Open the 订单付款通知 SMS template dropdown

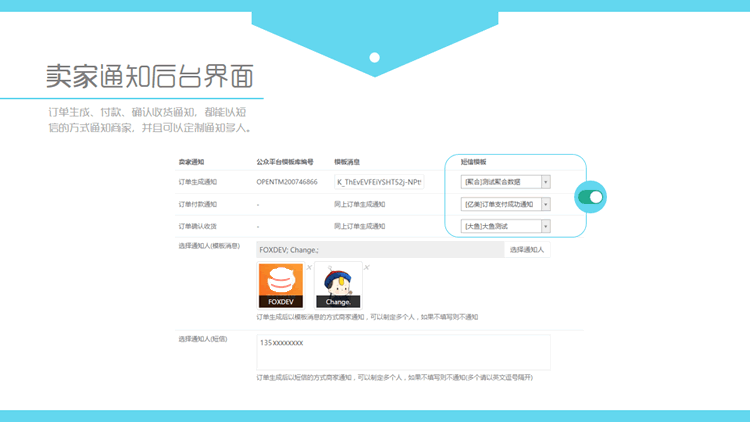pyautogui.click(x=506, y=204)
